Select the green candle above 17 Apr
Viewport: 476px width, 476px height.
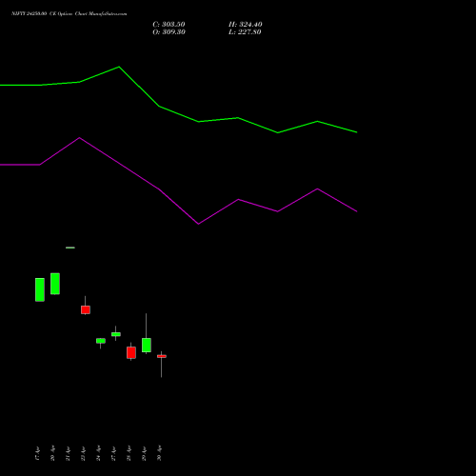tap(40, 289)
